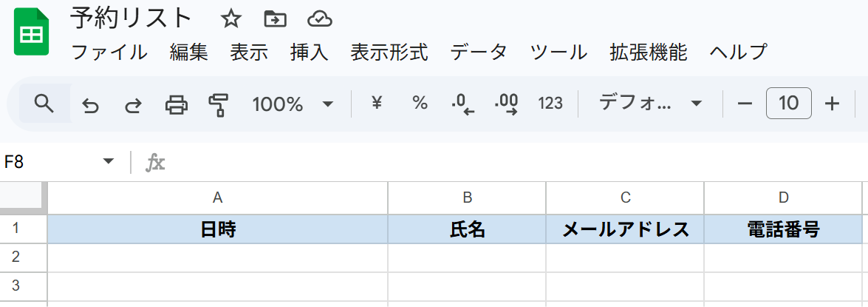Format the cell as percent
This screenshot has width=868, height=307.
coord(420,104)
